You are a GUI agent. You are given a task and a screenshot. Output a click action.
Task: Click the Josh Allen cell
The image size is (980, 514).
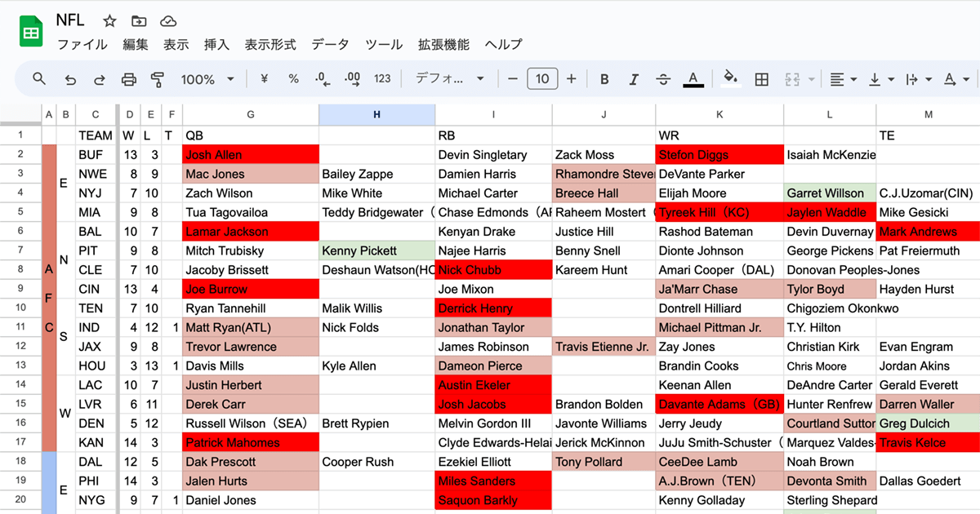251,154
